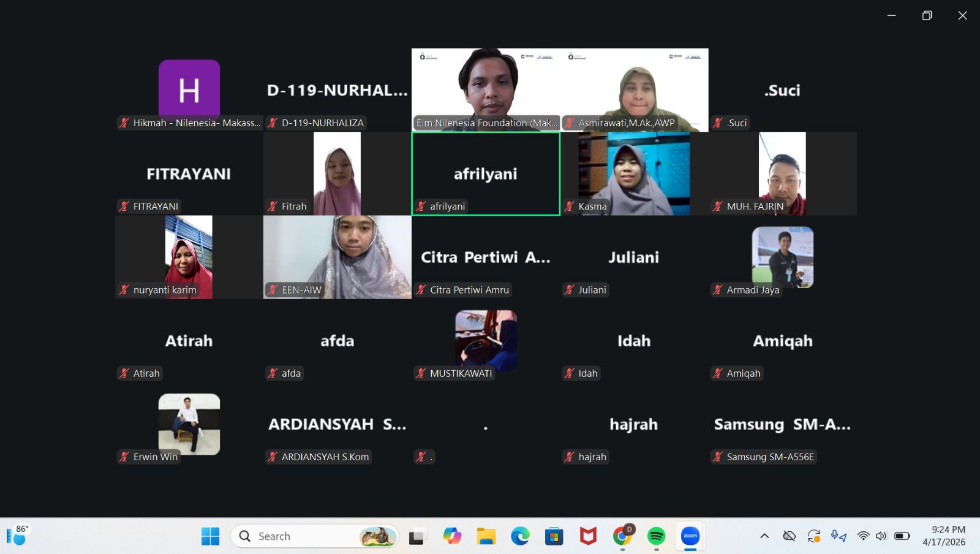Select the Fitrah video tile
The width and height of the screenshot is (980, 554).
[x=337, y=173]
